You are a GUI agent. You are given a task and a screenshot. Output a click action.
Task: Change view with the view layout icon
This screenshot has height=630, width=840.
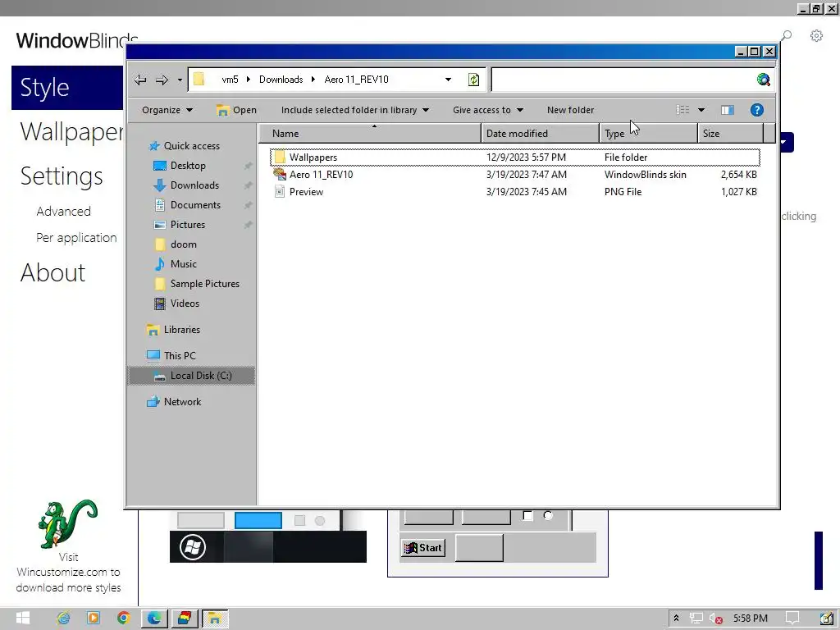click(682, 110)
